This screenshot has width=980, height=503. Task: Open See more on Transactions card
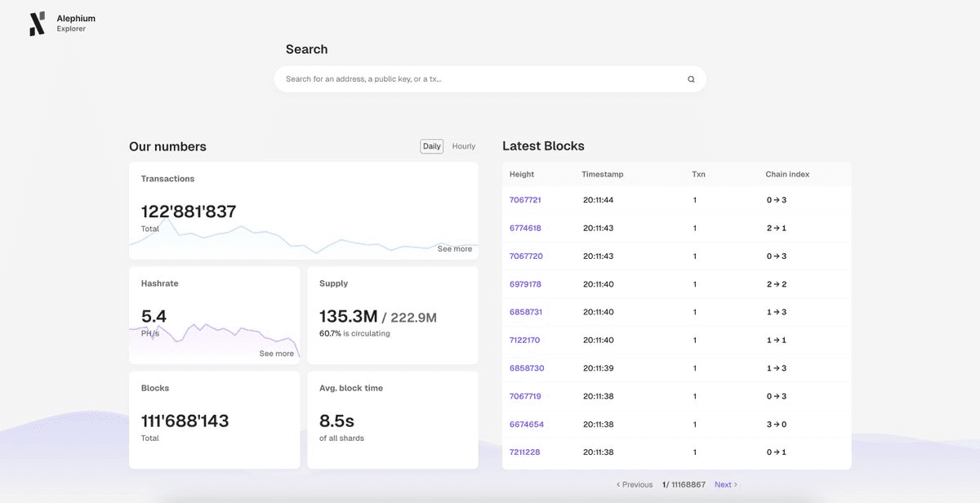(x=455, y=249)
